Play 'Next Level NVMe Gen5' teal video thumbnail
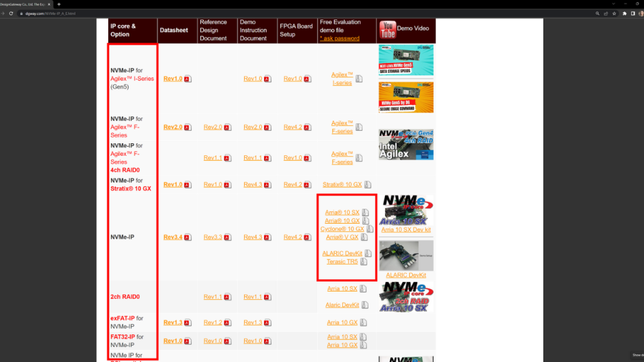Screen dimensions: 644x362 [406, 60]
